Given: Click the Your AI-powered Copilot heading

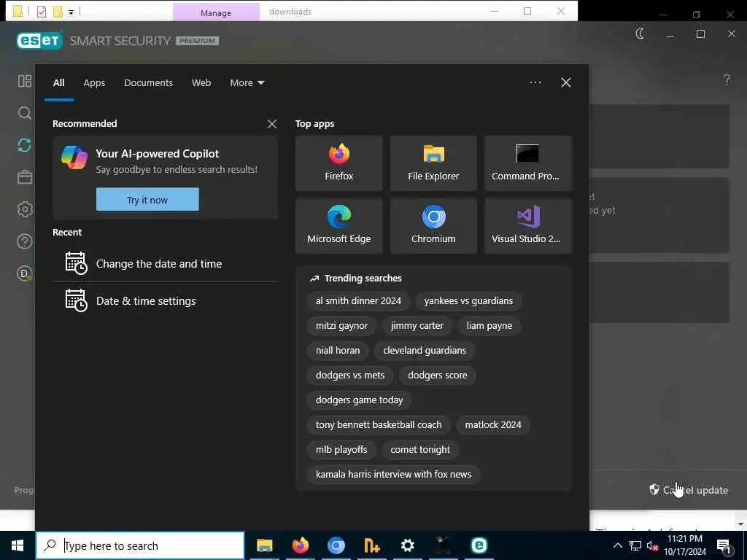Looking at the screenshot, I should [x=158, y=153].
